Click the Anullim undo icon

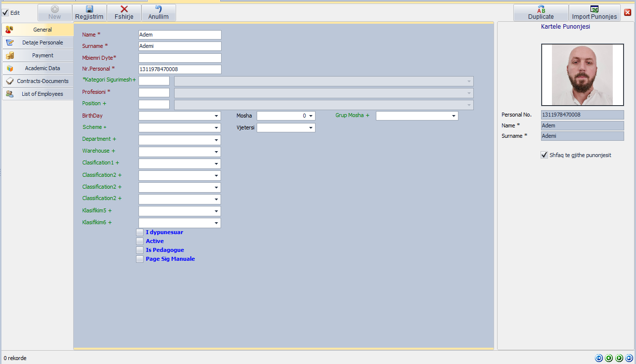point(158,9)
